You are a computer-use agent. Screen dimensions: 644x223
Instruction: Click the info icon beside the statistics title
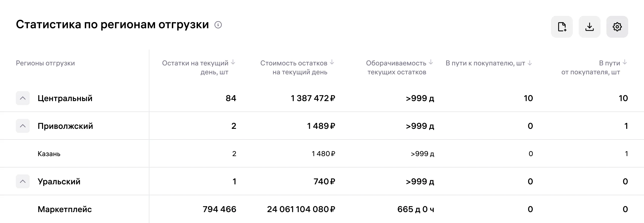[218, 25]
